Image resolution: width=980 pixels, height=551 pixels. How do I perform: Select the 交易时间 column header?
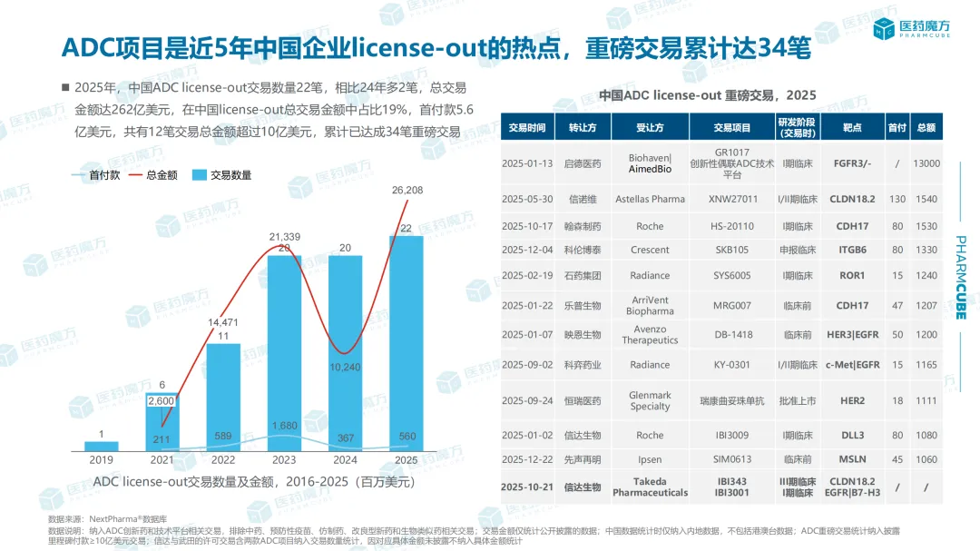point(527,127)
